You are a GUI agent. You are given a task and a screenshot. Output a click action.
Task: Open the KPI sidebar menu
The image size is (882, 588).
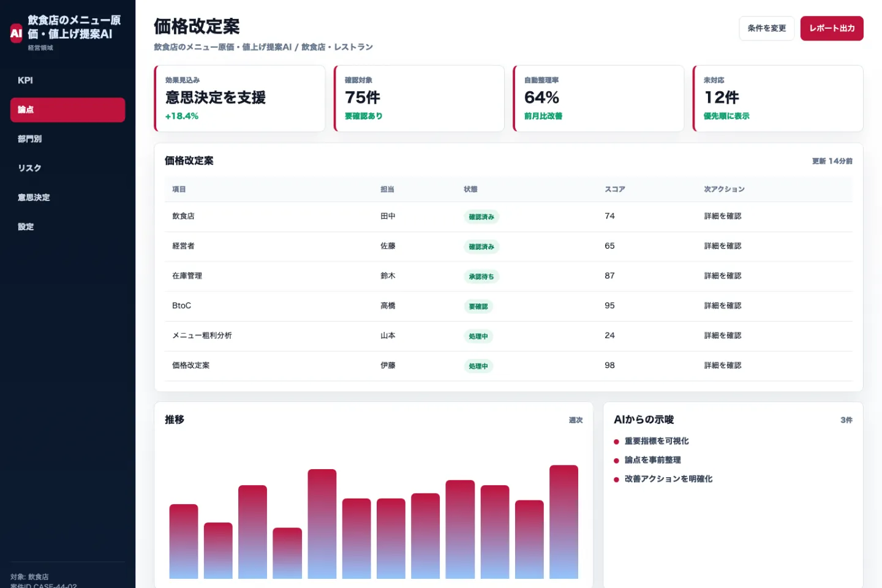[x=67, y=80]
